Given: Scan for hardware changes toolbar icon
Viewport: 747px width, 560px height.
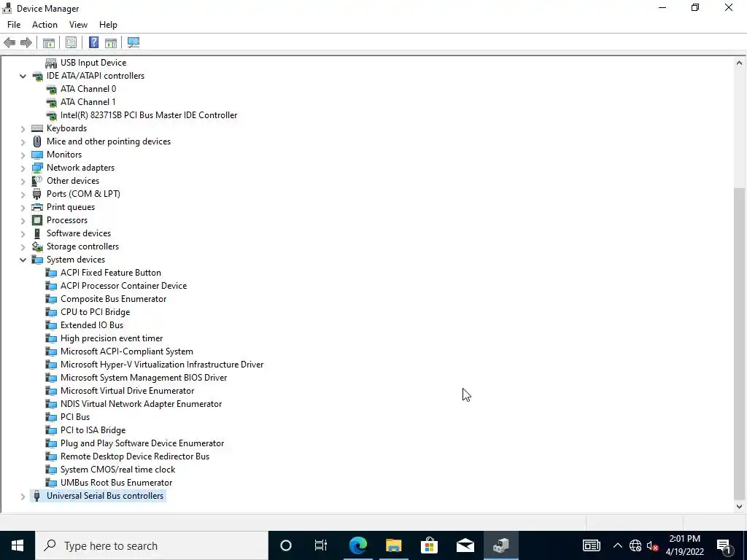Looking at the screenshot, I should point(133,43).
